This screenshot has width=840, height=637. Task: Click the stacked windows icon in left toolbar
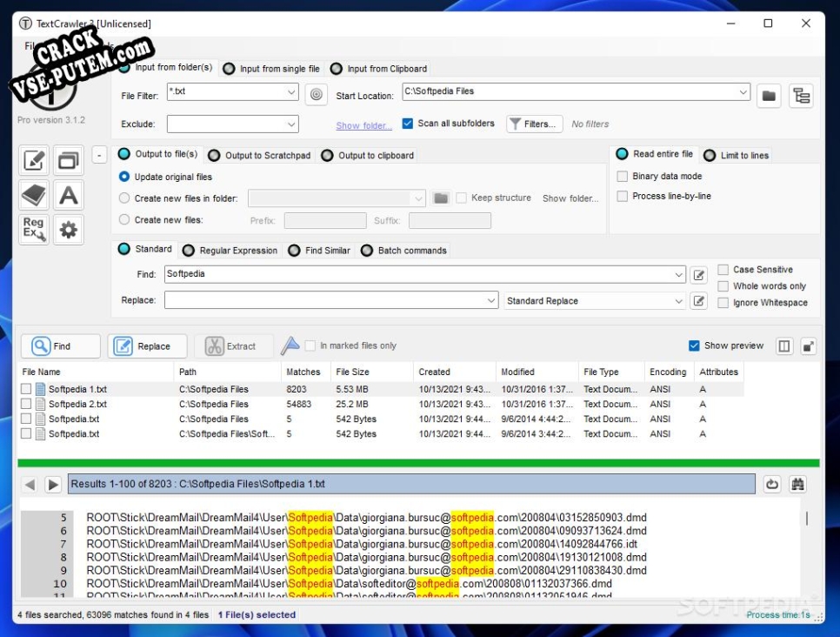[x=68, y=160]
